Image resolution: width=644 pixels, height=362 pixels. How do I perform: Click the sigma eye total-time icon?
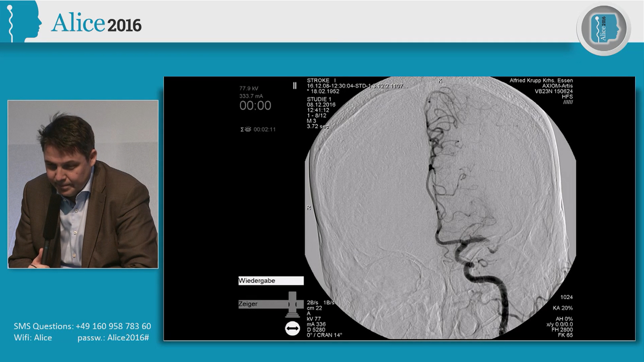246,129
